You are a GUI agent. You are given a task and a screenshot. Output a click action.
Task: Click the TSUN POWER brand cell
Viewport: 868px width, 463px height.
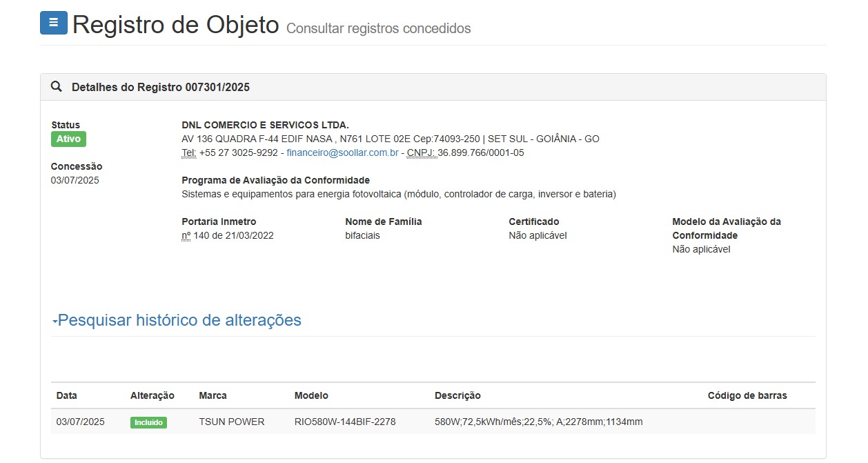click(231, 422)
